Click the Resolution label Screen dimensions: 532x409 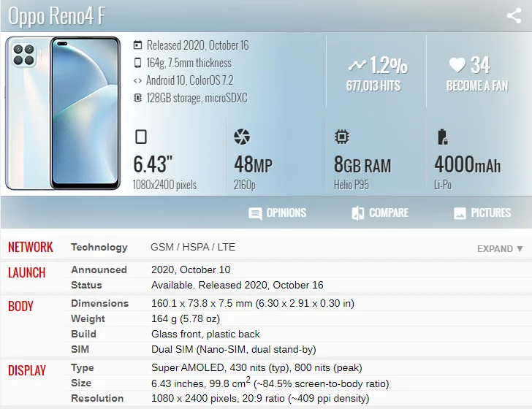[97, 398]
